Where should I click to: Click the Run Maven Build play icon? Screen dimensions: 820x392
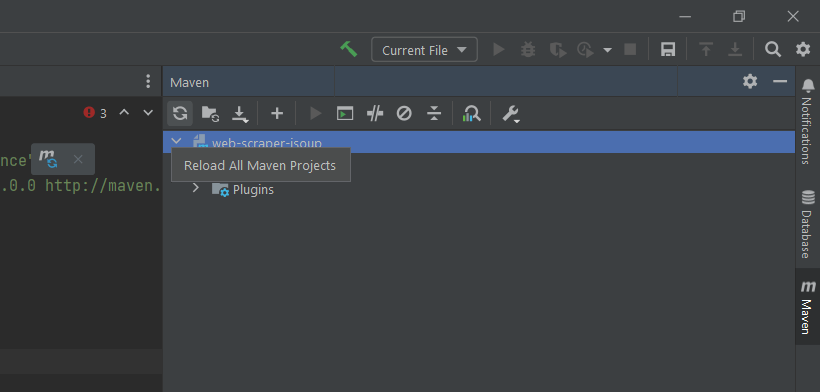point(315,113)
